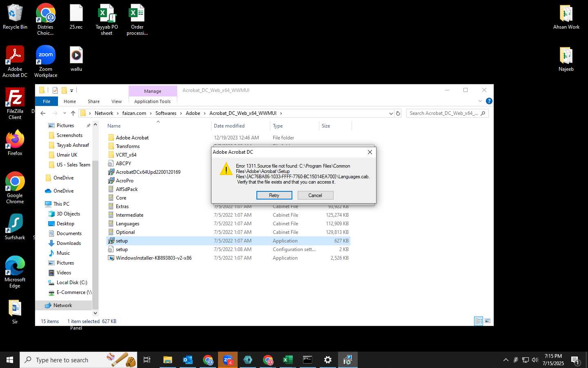Click Adobe in the address breadcrumb
This screenshot has height=368, width=588.
click(193, 113)
